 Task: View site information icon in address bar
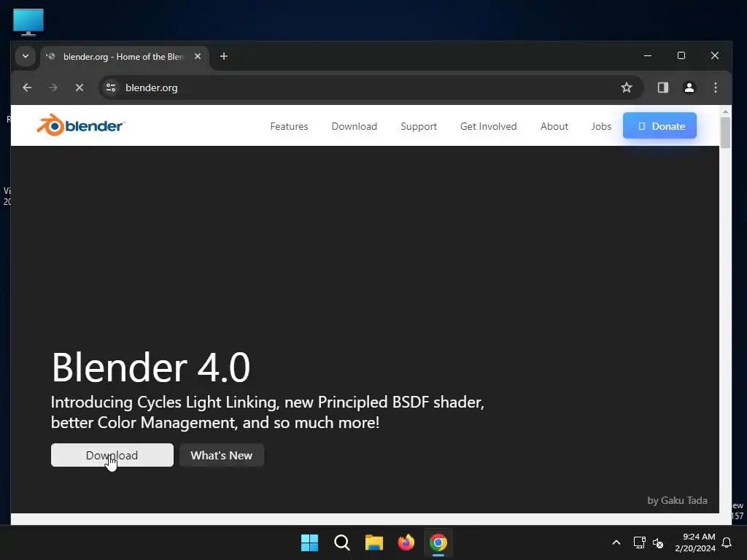click(x=111, y=87)
